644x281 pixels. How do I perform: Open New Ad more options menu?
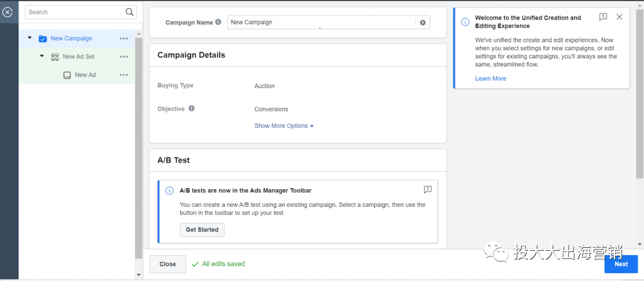point(124,75)
